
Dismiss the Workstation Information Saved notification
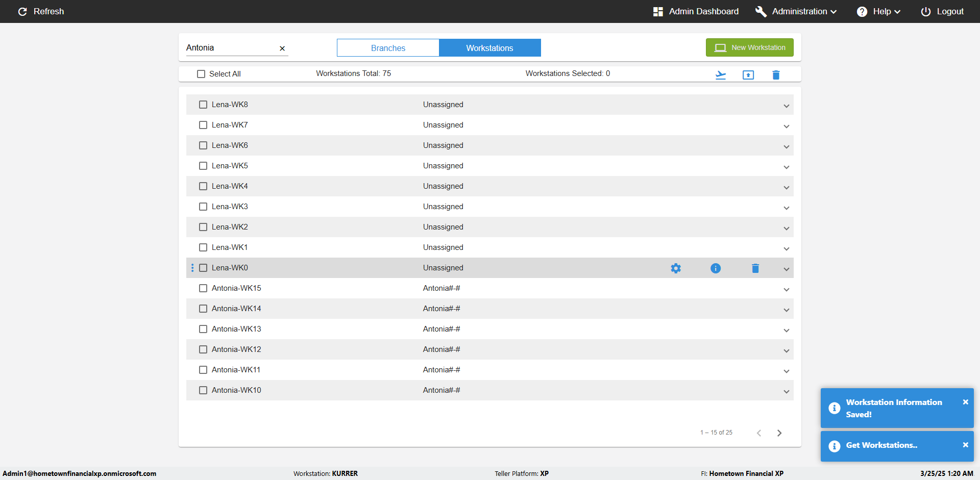click(966, 402)
